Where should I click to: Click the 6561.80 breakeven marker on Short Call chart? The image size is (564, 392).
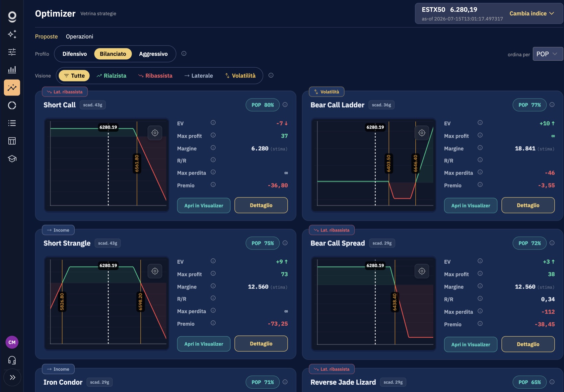[137, 163]
